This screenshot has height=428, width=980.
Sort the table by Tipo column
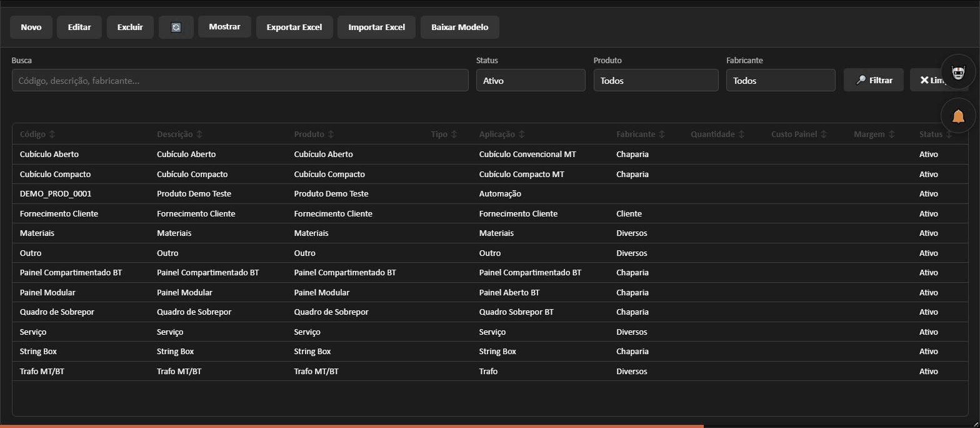point(444,134)
